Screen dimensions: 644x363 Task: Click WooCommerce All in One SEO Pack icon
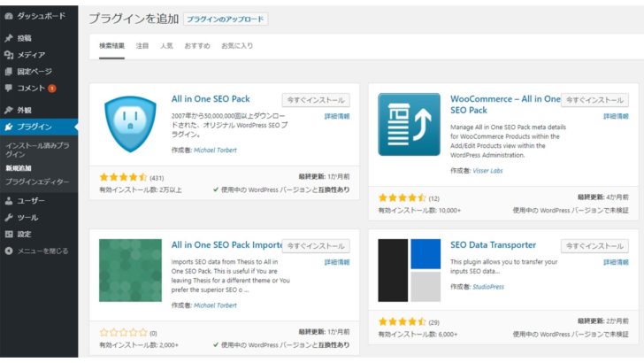409,124
